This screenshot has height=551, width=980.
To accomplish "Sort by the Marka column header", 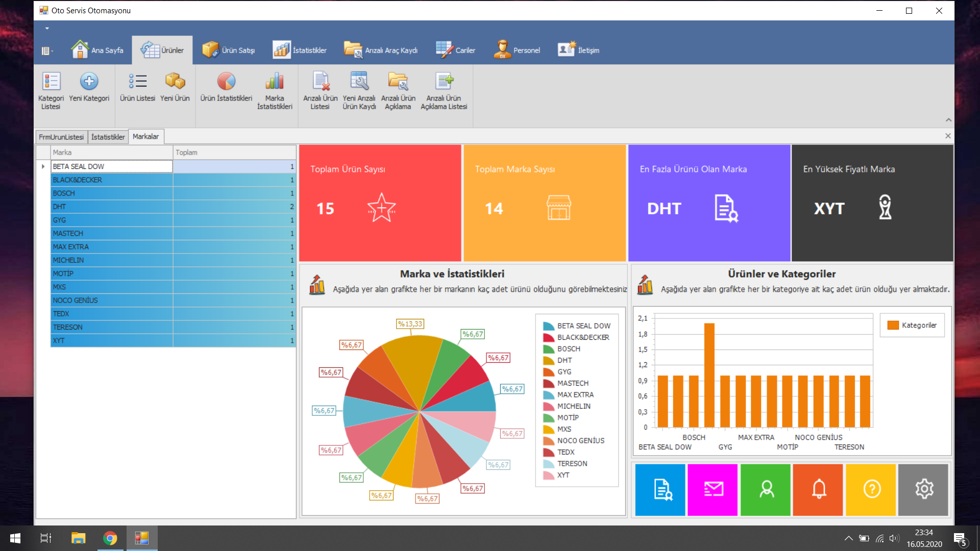I will tap(111, 152).
